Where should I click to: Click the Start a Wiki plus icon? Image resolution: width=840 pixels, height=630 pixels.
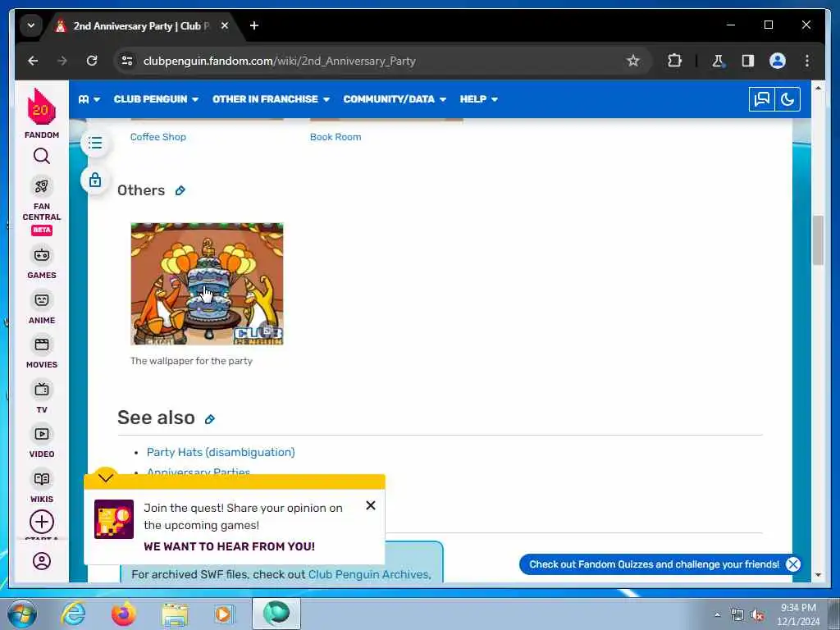point(41,522)
